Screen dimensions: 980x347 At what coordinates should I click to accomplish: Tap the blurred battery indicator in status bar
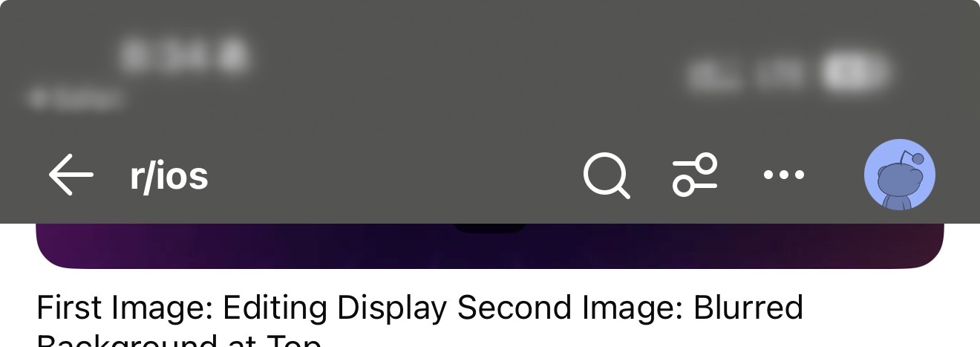click(855, 73)
